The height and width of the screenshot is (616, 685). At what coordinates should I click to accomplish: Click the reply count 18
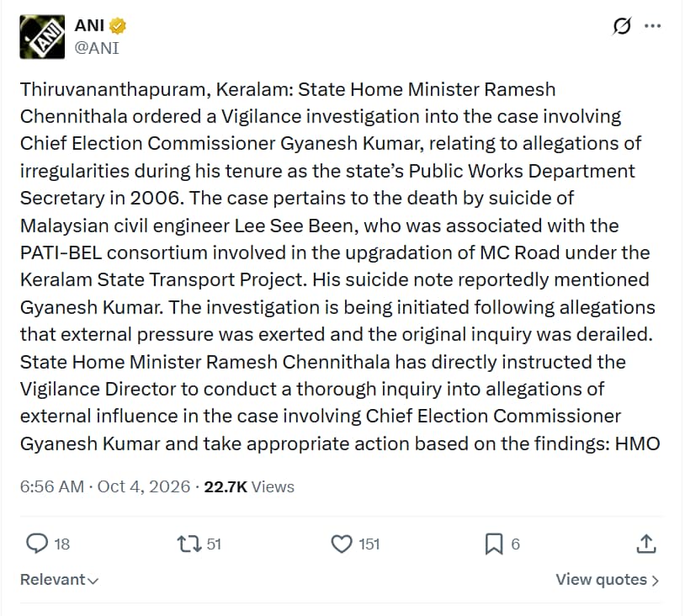tap(61, 544)
